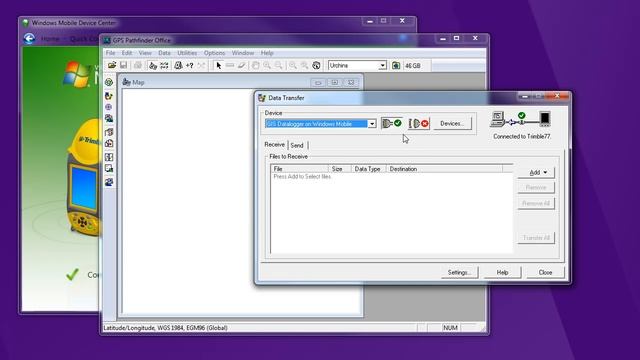Open the Window menu
Viewport: 640px width, 360px height.
click(x=243, y=53)
